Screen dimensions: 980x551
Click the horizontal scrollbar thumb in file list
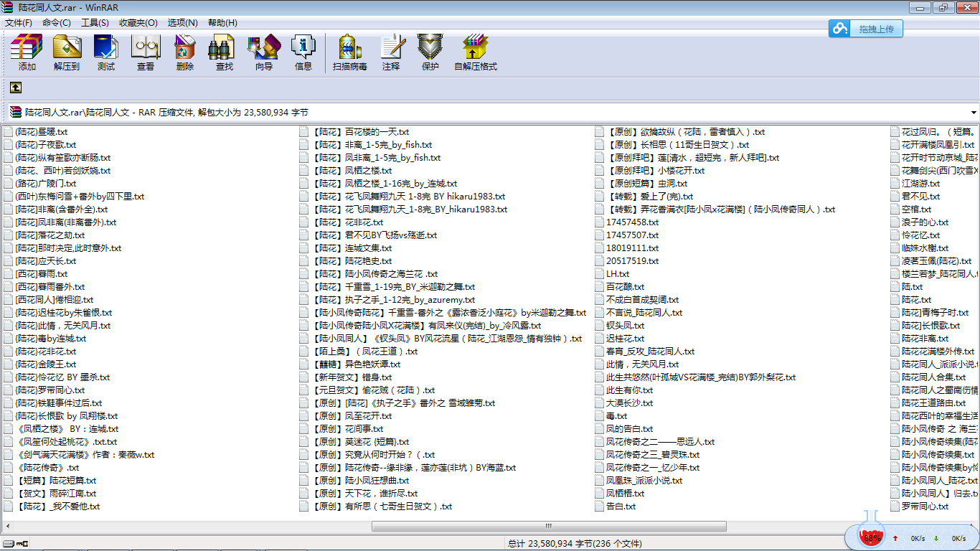[549, 526]
